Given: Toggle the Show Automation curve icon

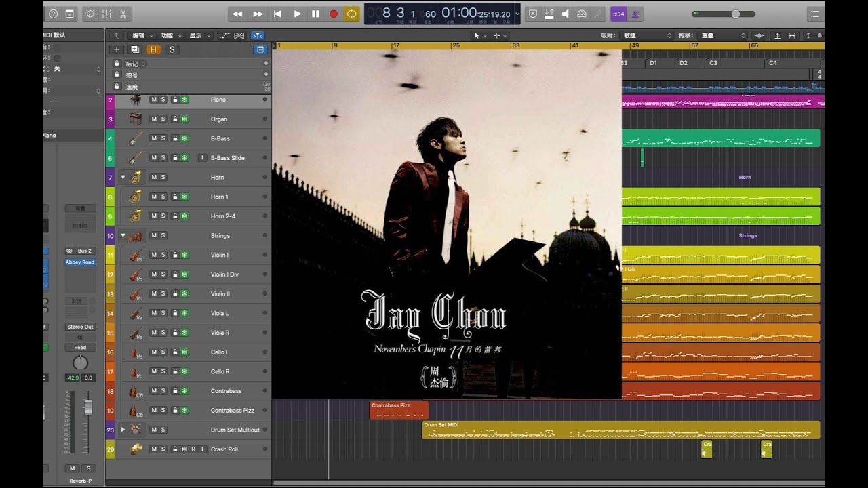Looking at the screenshot, I should (x=224, y=35).
